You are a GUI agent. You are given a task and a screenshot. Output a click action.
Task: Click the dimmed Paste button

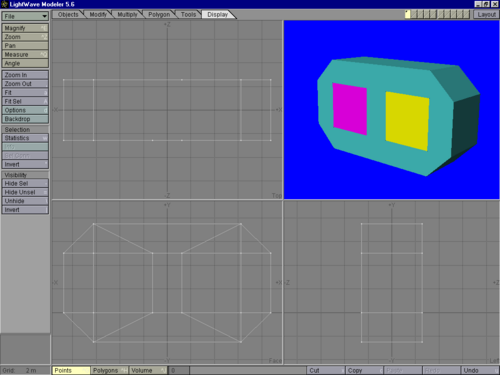click(403, 370)
